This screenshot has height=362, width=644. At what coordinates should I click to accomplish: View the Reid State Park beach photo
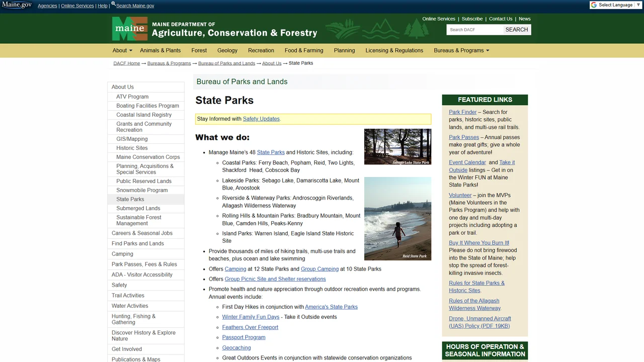(397, 218)
